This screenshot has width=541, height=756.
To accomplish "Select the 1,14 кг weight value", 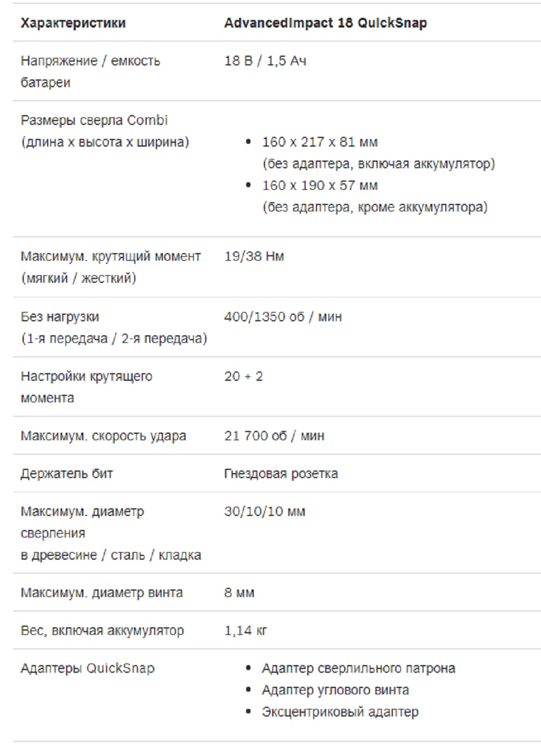I will point(246,630).
